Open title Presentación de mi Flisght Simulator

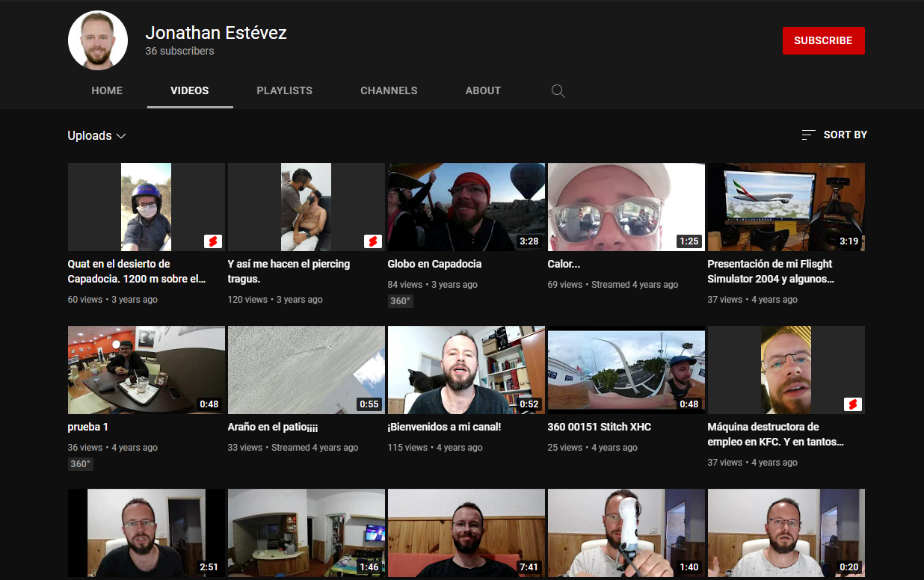[771, 271]
